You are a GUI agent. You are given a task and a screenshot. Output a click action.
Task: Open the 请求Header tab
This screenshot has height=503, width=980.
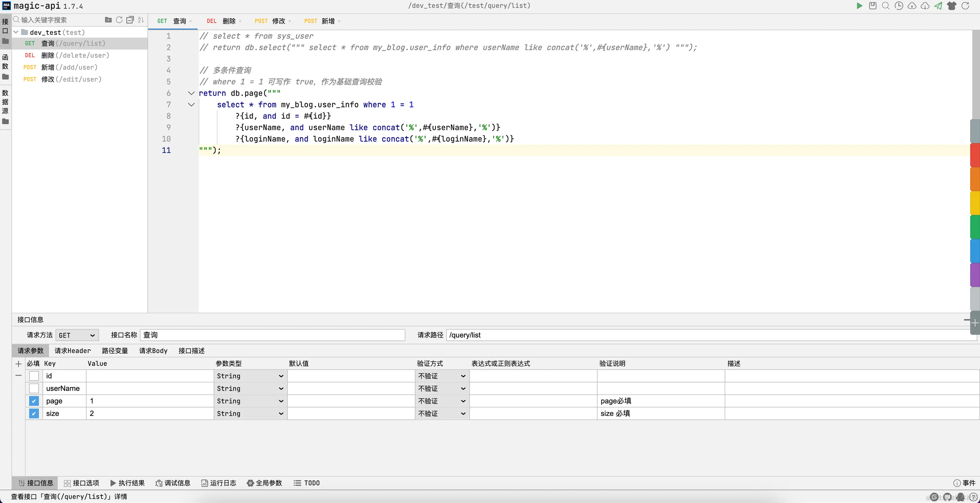pos(73,351)
